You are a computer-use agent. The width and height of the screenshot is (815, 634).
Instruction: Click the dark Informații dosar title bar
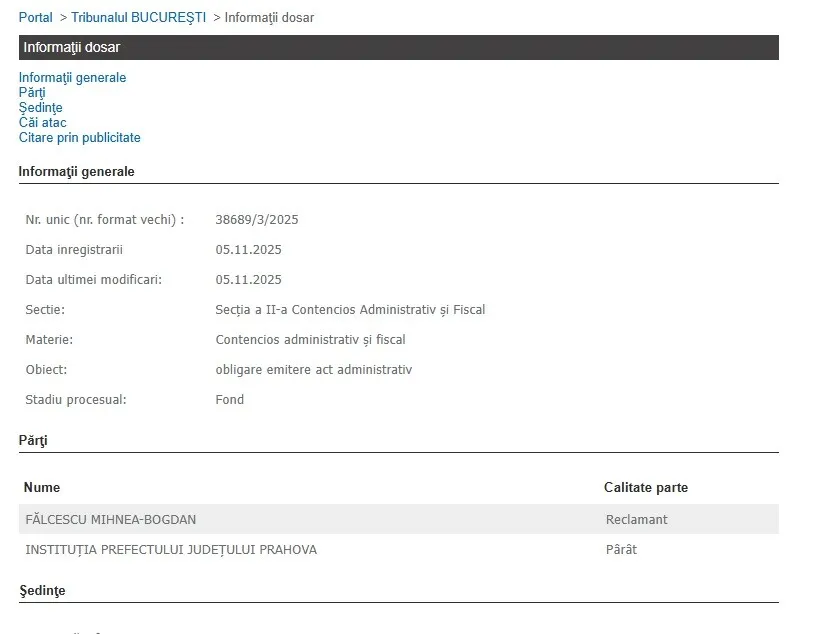(x=398, y=47)
